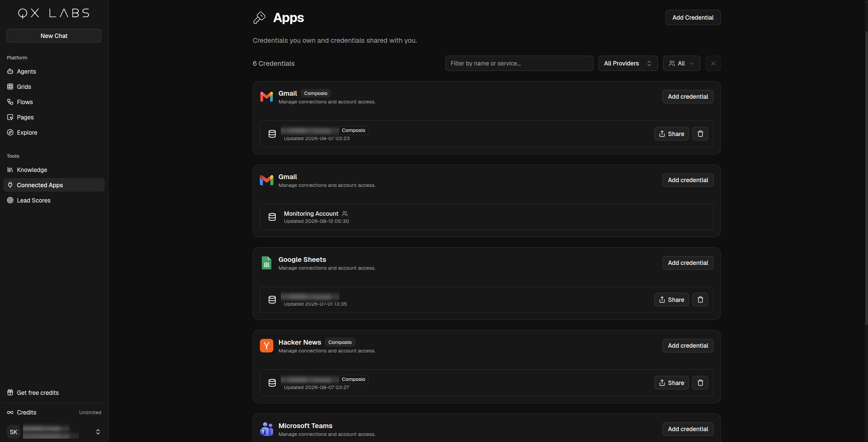Open the QX Labs logo home link
This screenshot has width=868, height=442.
pos(54,13)
